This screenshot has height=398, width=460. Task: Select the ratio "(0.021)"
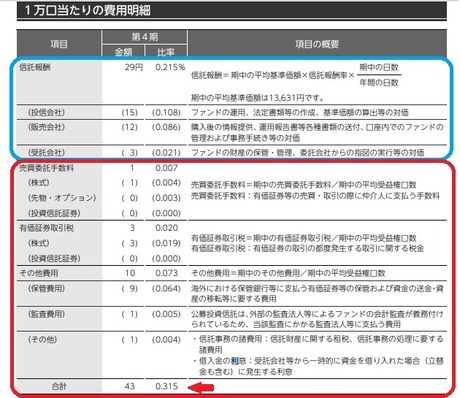point(166,153)
